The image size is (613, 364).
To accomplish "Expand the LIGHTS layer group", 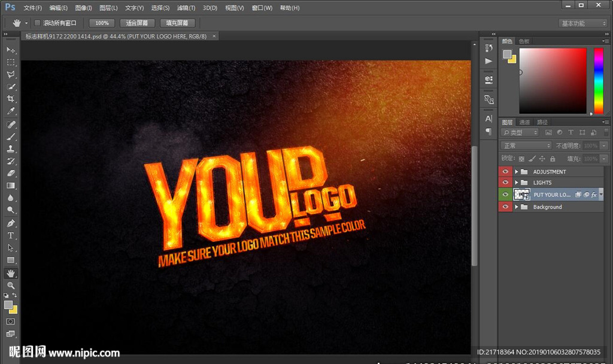I will coord(517,183).
